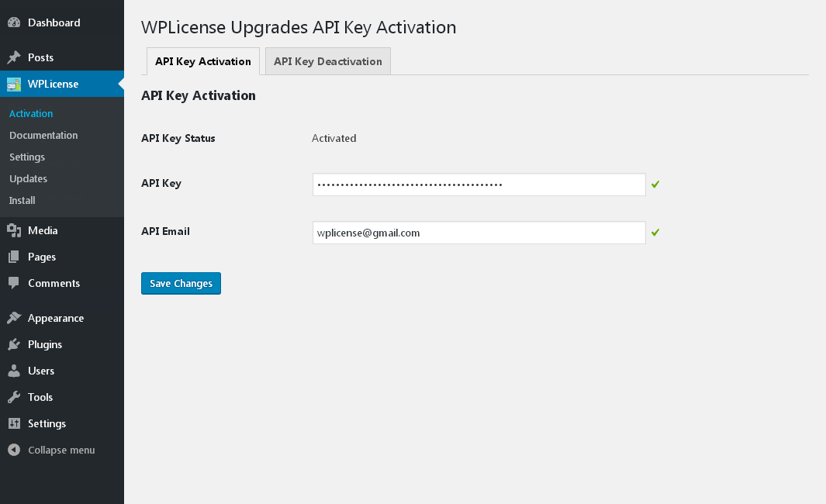The height and width of the screenshot is (504, 826).
Task: Open the Activation submenu link
Action: tap(31, 114)
